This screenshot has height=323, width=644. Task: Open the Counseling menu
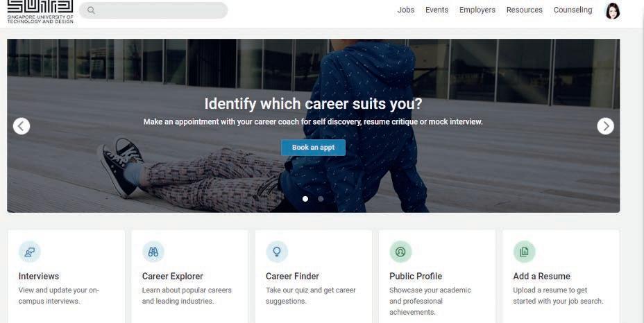573,10
